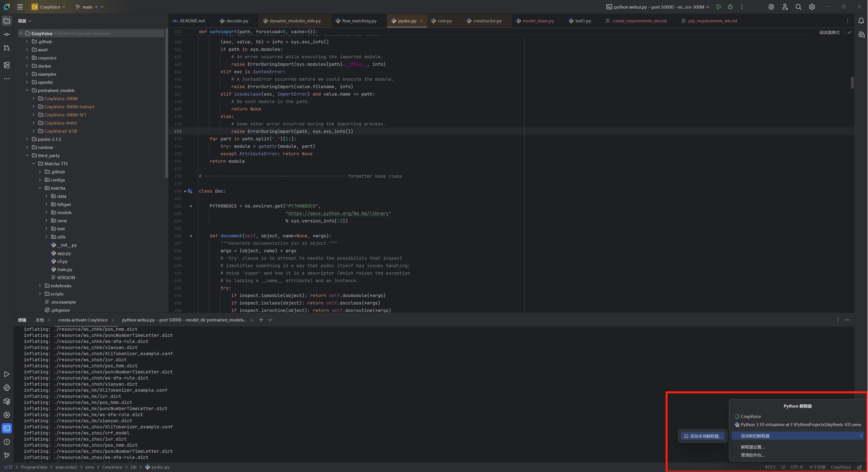Switch to the core.py editor tab
The height and width of the screenshot is (472, 868).
(x=444, y=21)
